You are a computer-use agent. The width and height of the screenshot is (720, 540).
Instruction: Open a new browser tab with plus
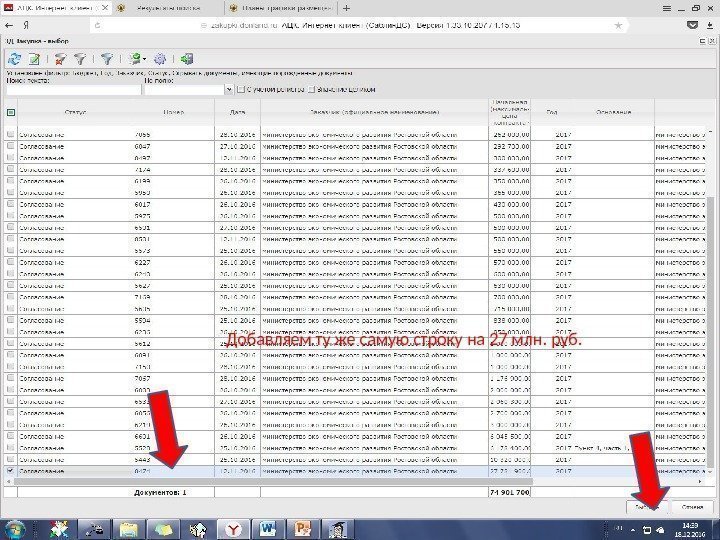click(x=346, y=8)
